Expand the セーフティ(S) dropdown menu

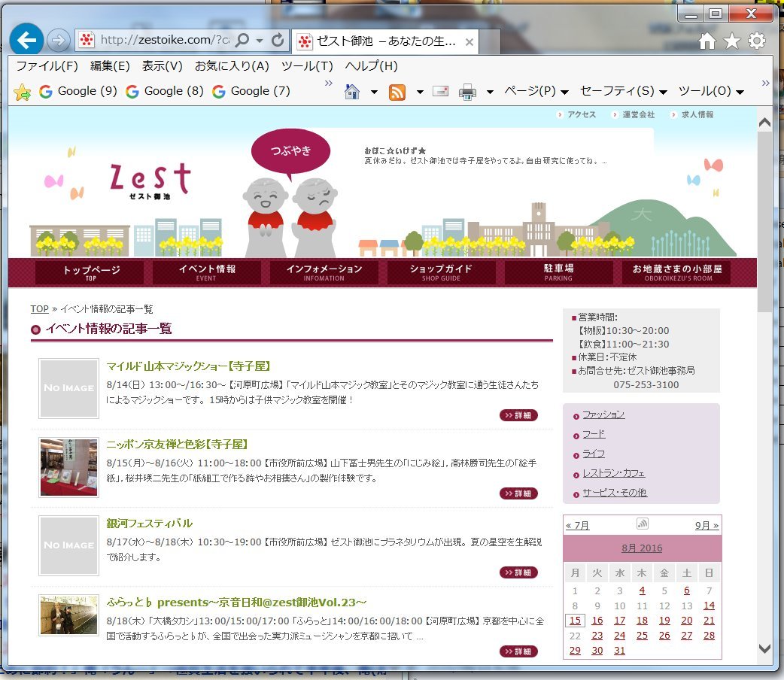click(x=624, y=91)
